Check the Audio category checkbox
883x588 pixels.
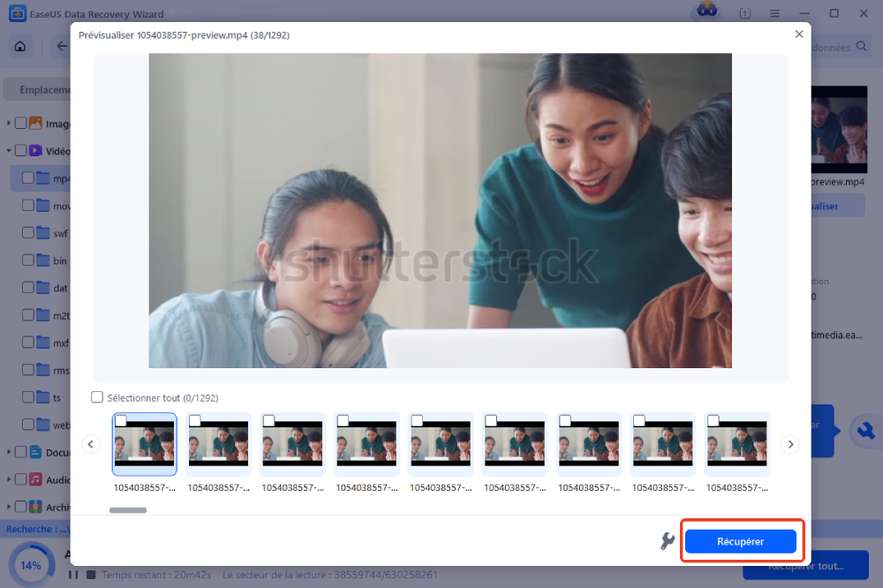click(21, 479)
